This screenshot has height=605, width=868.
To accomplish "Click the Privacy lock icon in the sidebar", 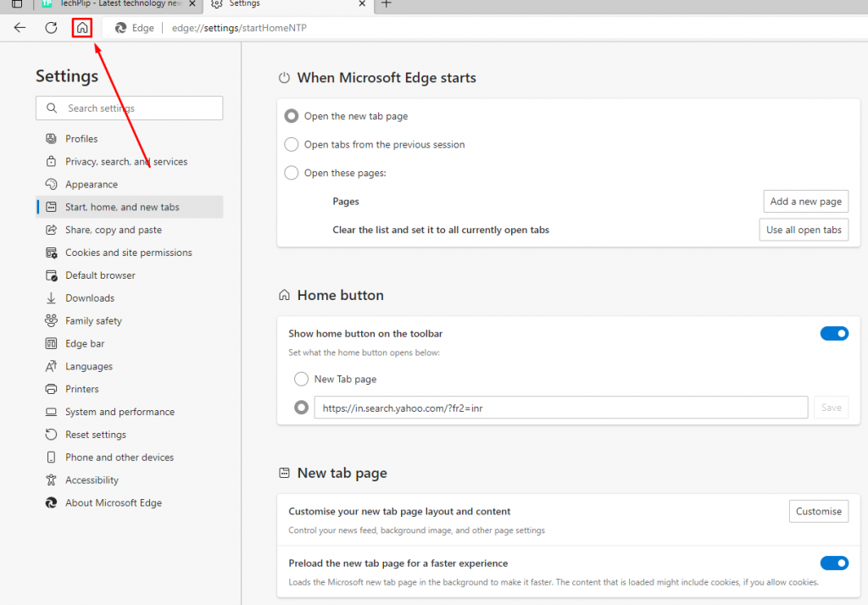I will (51, 161).
